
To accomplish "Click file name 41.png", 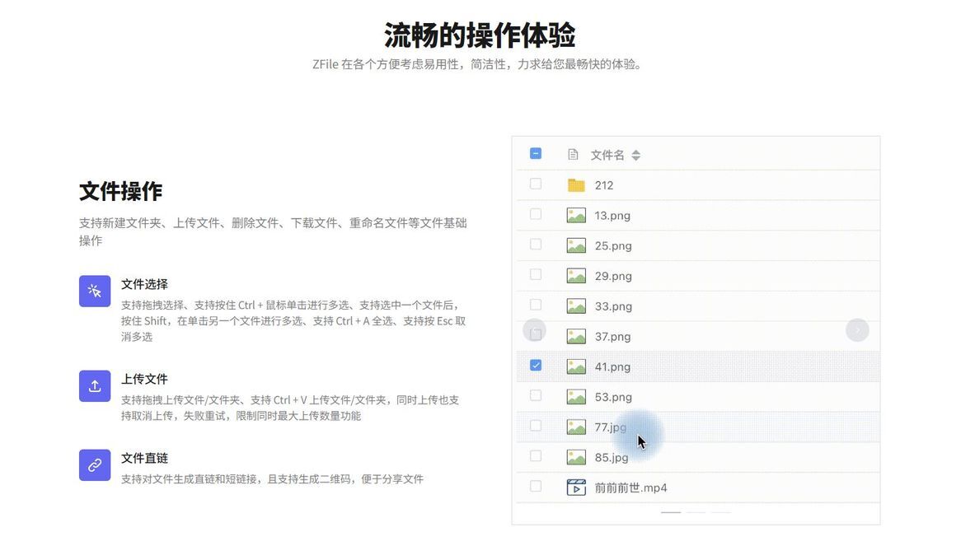I will click(x=613, y=367).
